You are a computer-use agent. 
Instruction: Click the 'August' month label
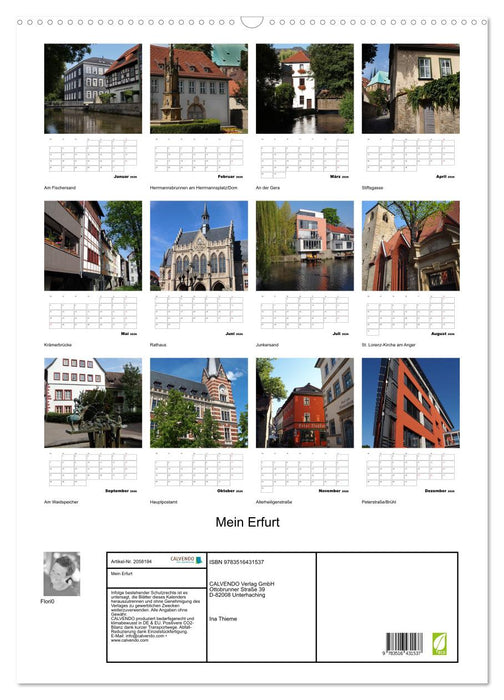(x=439, y=334)
